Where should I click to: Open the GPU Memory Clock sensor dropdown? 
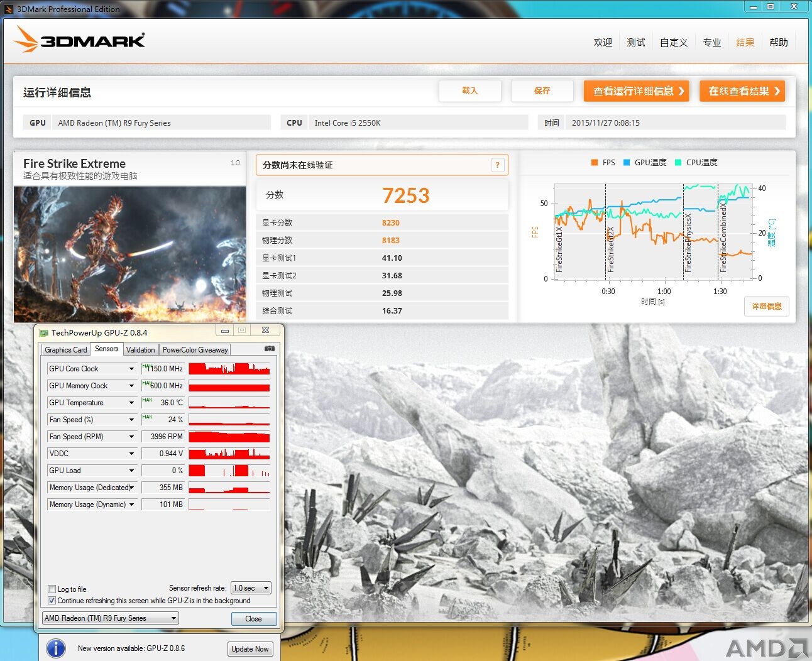point(131,386)
